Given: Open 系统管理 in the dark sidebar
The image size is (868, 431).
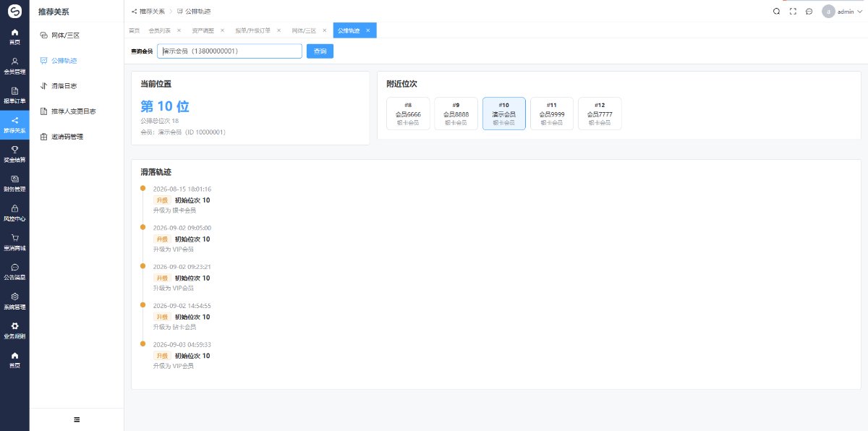Looking at the screenshot, I should (x=14, y=301).
